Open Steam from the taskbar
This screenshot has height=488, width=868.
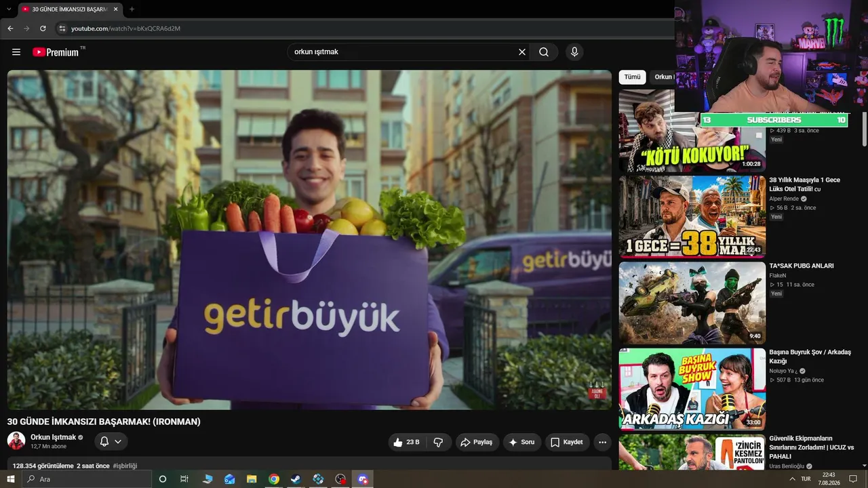coord(296,479)
